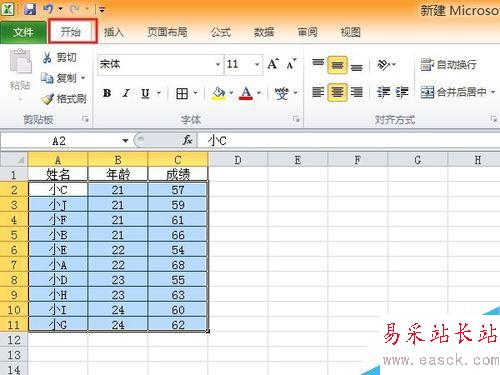This screenshot has height=375, width=500.
Task: Open the 公式 tab
Action: pyautogui.click(x=221, y=32)
